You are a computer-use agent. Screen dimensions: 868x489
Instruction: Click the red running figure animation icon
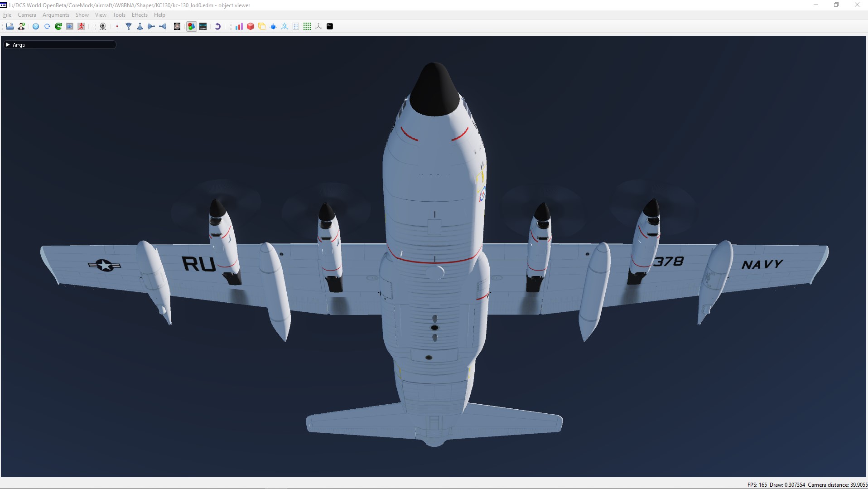click(81, 26)
